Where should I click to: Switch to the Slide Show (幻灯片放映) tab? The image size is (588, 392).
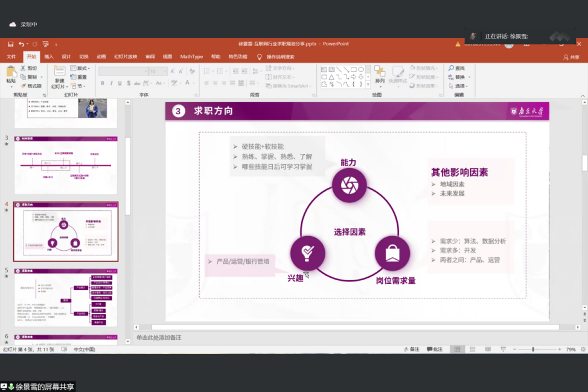126,57
